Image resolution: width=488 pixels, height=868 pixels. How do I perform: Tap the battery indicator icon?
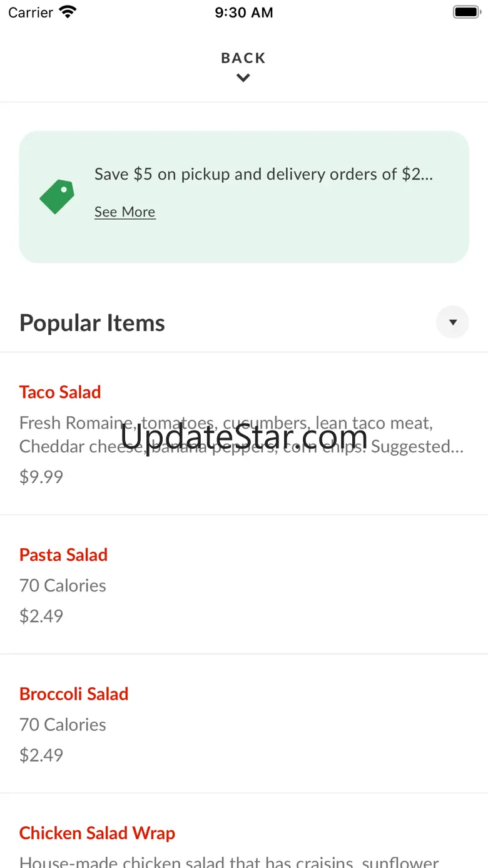pos(466,12)
